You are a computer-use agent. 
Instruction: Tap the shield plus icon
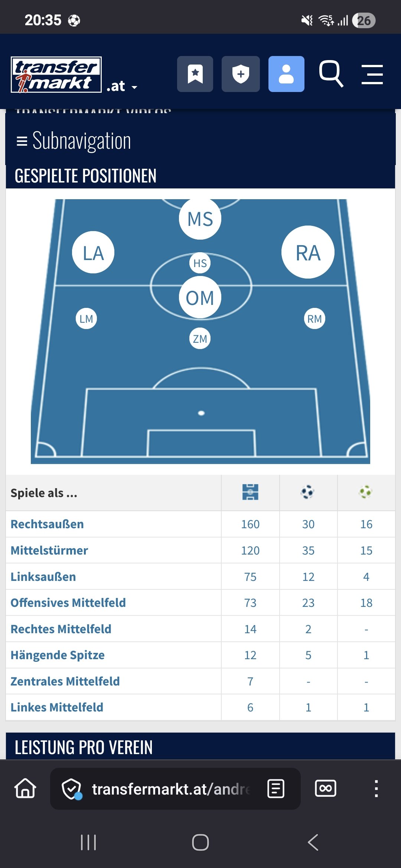(x=241, y=74)
